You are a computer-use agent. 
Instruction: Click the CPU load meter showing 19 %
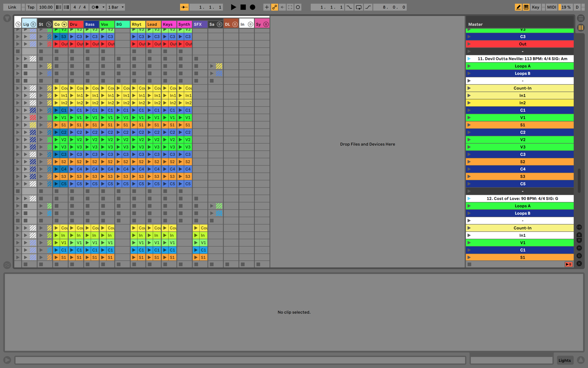pyautogui.click(x=566, y=7)
